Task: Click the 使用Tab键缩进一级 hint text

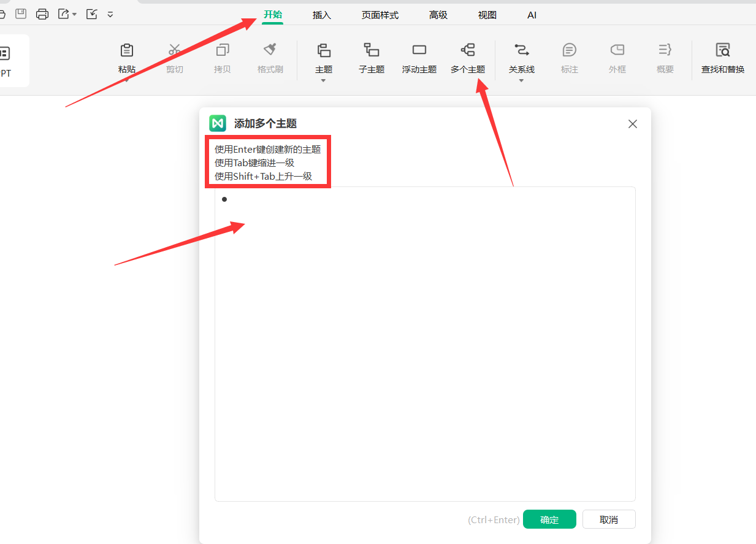Action: click(254, 163)
